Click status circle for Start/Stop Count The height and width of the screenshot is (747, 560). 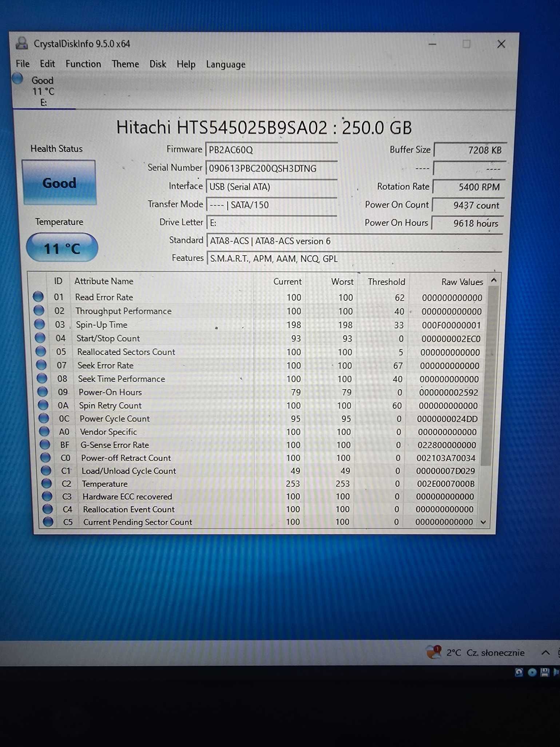point(40,337)
